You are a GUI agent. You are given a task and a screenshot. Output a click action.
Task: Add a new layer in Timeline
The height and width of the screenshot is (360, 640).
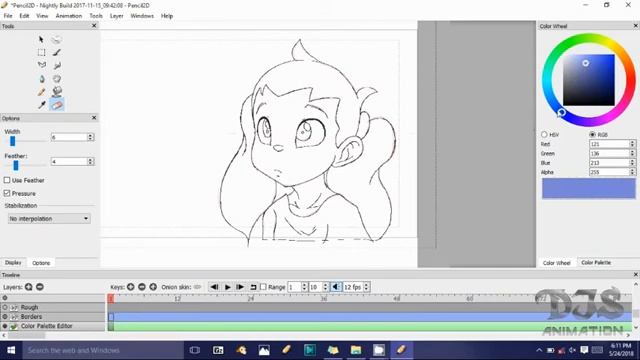[29, 287]
